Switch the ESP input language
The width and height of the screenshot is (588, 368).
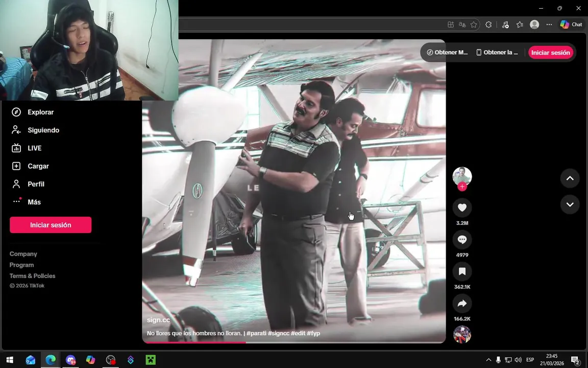[530, 360]
